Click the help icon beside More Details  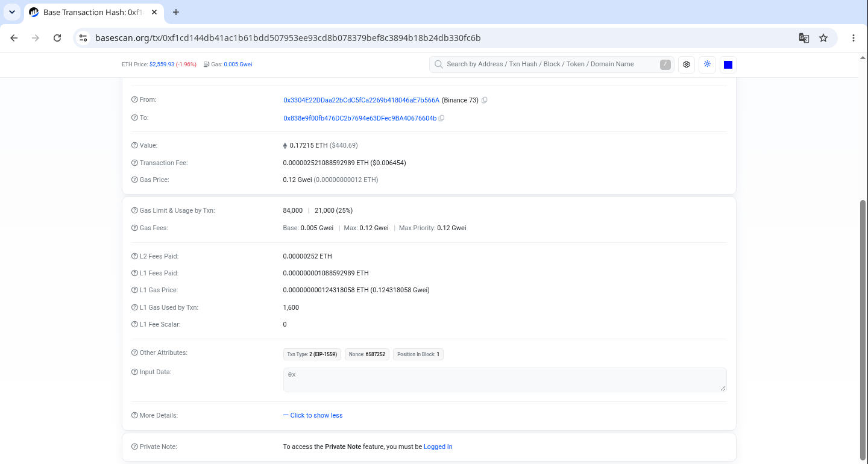pos(134,415)
